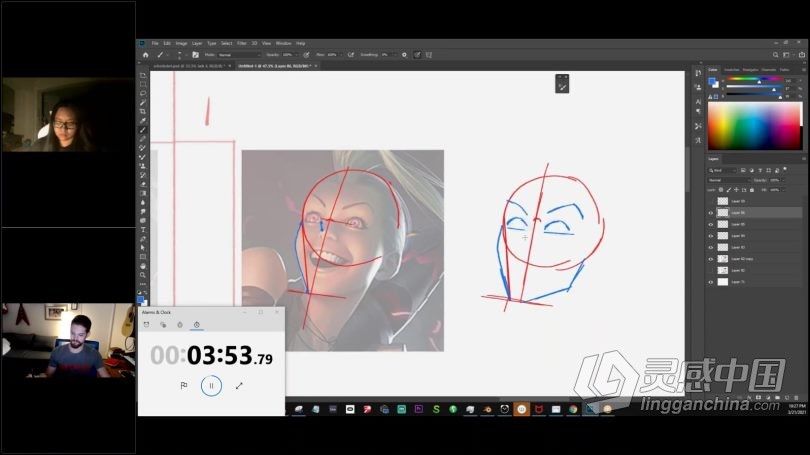Open the Smoothing value dropdown
The height and width of the screenshot is (455, 810).
click(395, 55)
